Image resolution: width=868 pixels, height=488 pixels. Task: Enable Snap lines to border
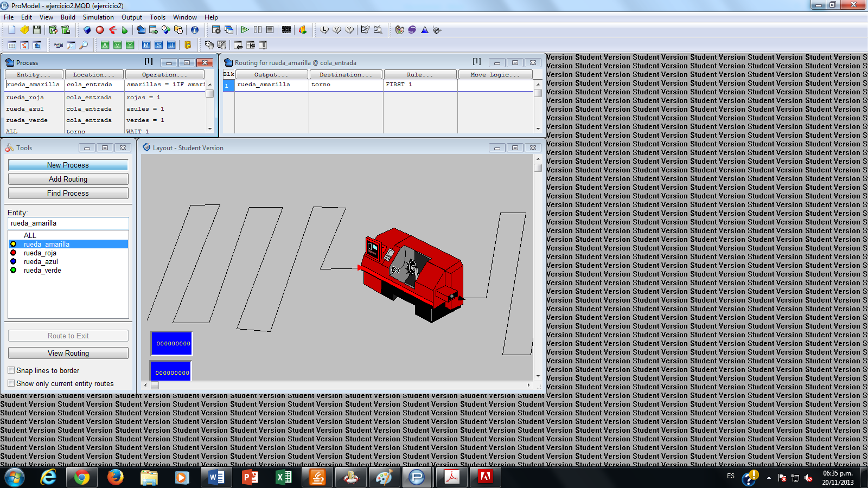tap(11, 370)
